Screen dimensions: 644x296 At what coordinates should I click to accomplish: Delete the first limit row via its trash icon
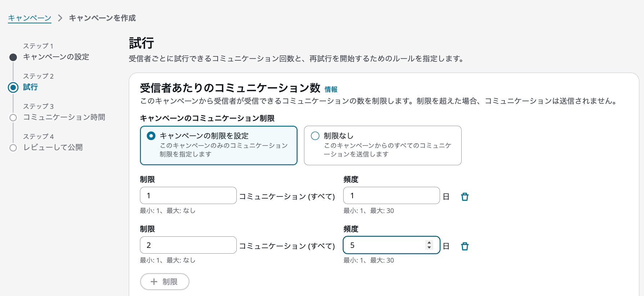coord(465,196)
